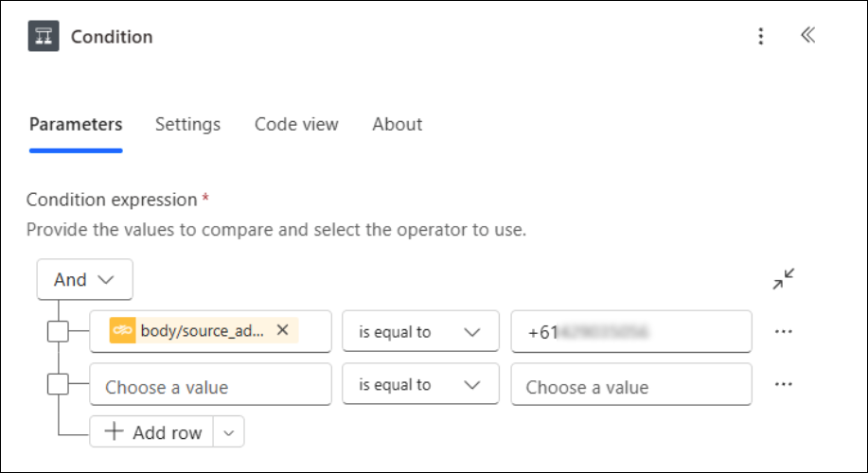Viewport: 868px width, 473px height.
Task: Click the collapse expression arrows icon
Action: 784,279
